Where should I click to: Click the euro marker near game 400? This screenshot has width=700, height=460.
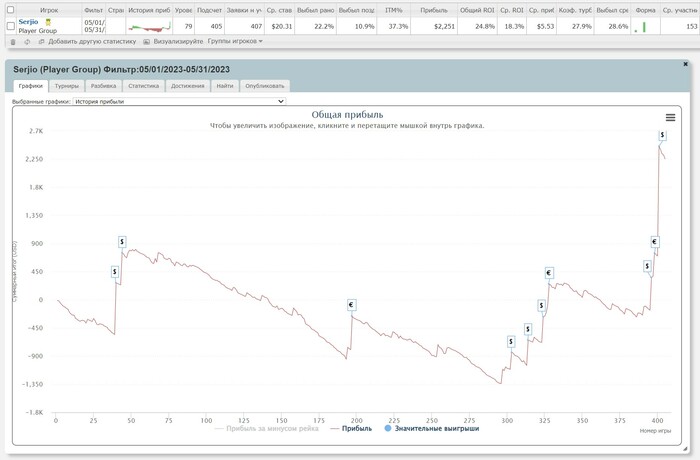(654, 242)
